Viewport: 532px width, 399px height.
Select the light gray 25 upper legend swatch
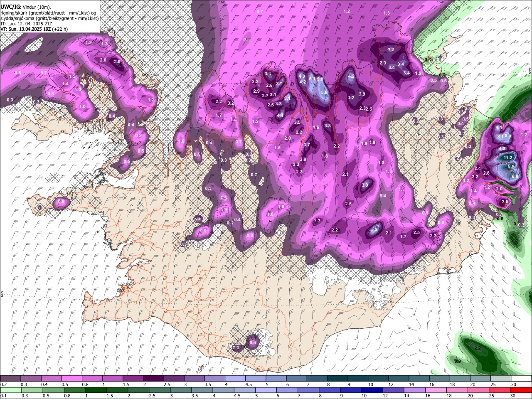click(500, 378)
